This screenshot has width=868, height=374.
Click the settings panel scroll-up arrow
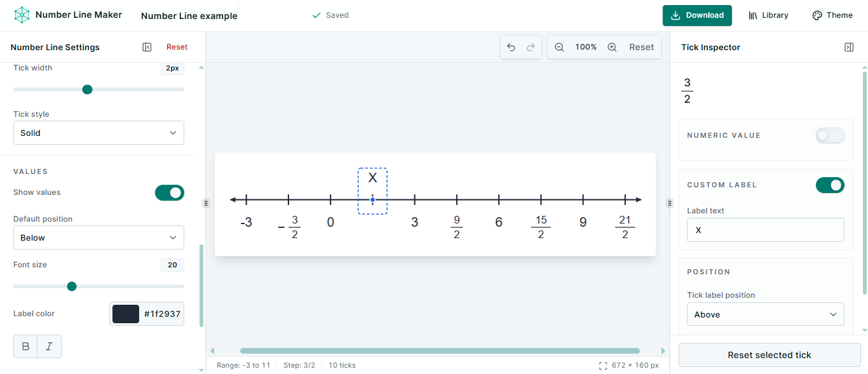[201, 67]
